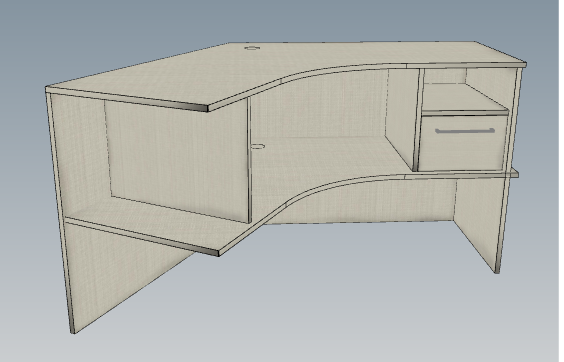Screen dimensions: 564x362
Task: Select the round hole on lower shelf
Action: click(x=257, y=146)
